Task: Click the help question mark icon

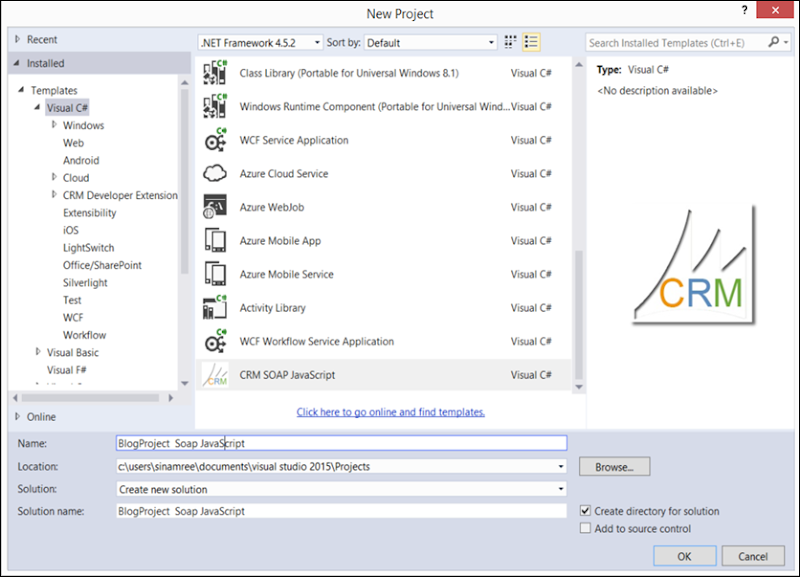Action: tap(744, 10)
